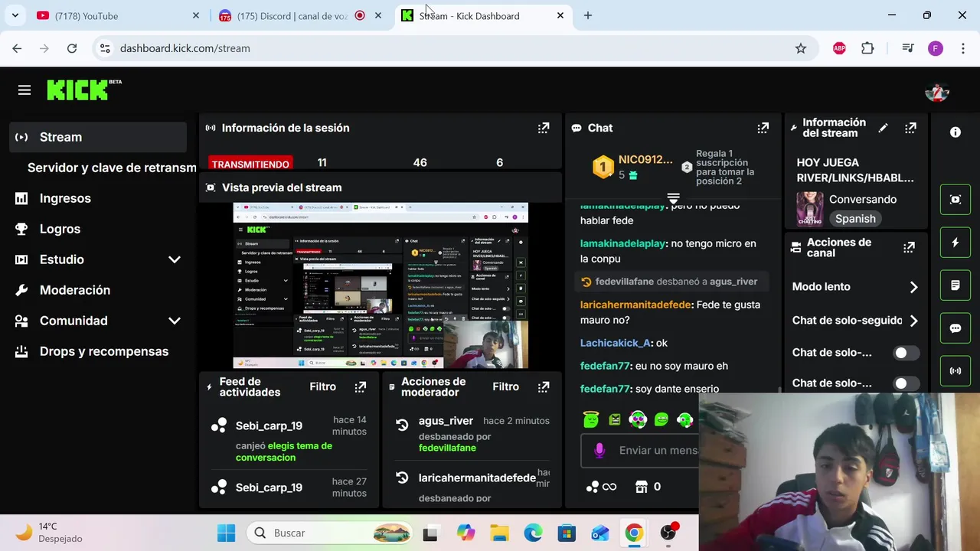Click the Enviar un mensaje chat input
Image resolution: width=980 pixels, height=551 pixels.
tap(658, 451)
